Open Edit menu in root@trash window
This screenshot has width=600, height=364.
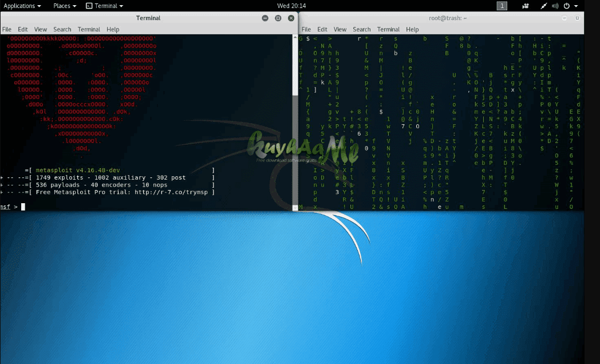pos(322,29)
